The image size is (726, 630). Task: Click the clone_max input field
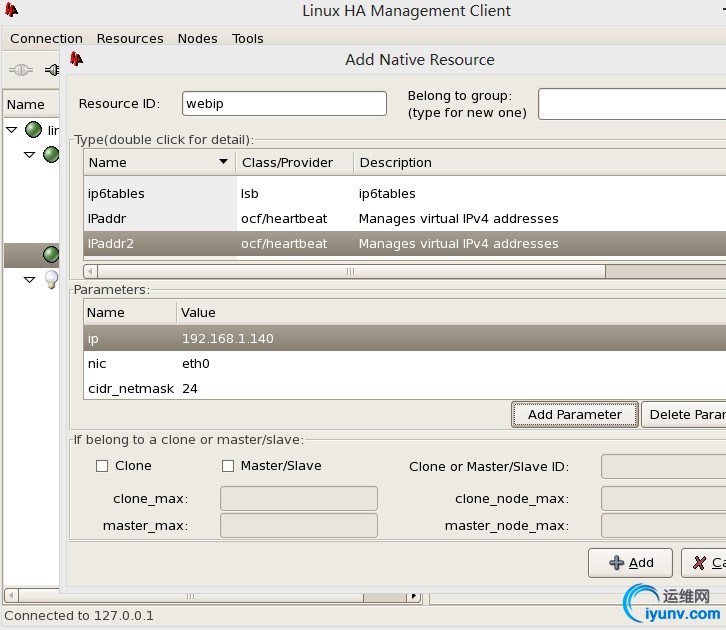tap(299, 499)
